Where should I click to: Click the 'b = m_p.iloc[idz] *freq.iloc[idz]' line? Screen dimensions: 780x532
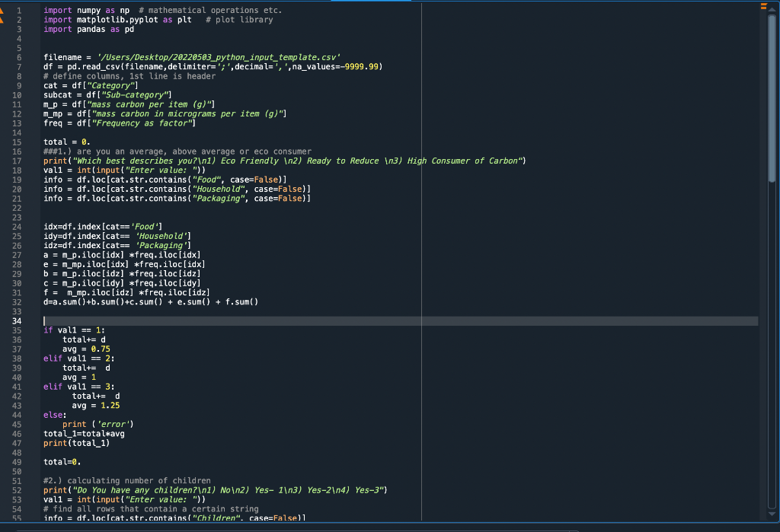[122, 275]
